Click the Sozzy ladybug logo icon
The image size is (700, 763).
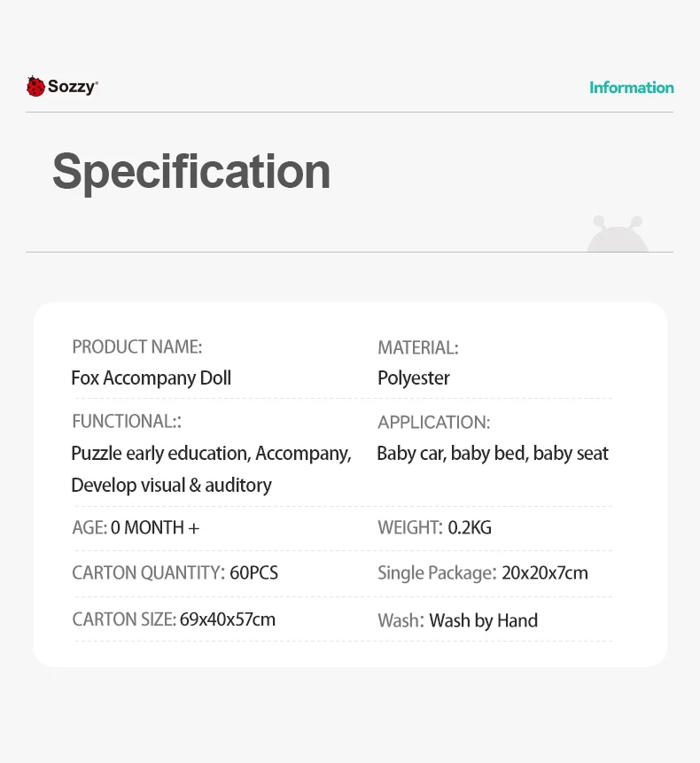(35, 87)
